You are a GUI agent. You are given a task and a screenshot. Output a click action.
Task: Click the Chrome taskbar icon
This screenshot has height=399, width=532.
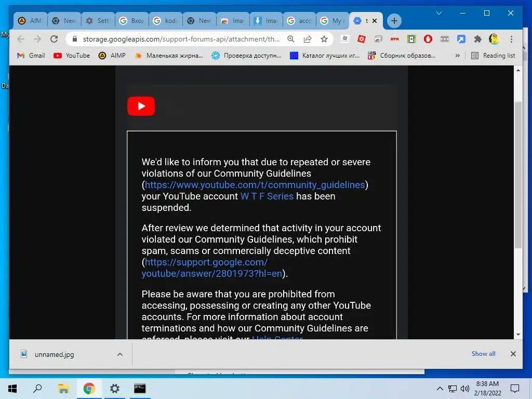[89, 389]
